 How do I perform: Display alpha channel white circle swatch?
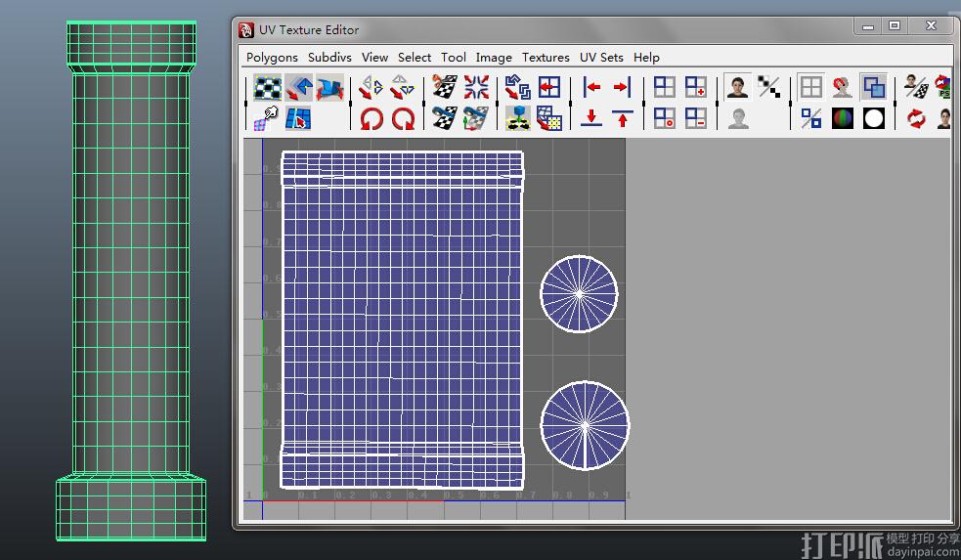point(873,118)
